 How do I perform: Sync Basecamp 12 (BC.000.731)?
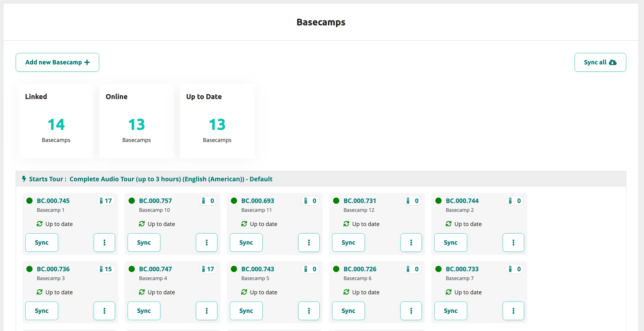pos(348,243)
